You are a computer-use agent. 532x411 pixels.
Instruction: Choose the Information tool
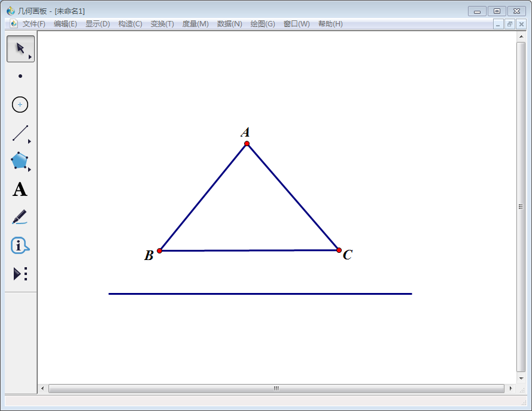tap(20, 245)
